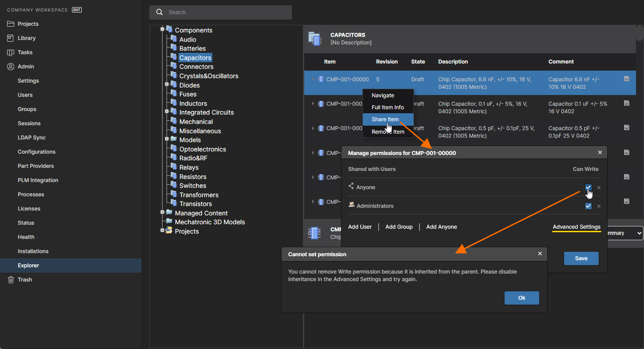644x349 pixels.
Task: Click save icon on first capacitor row
Action: pyautogui.click(x=626, y=79)
